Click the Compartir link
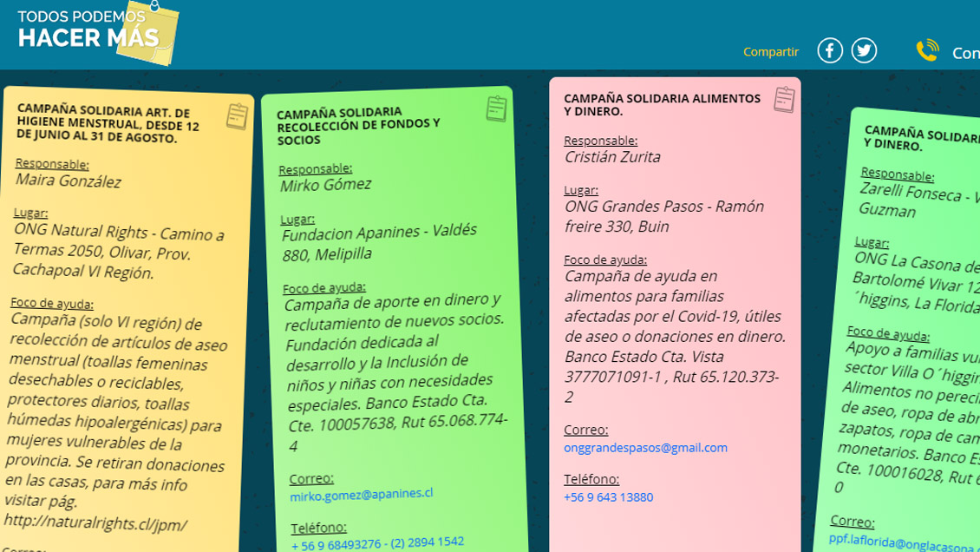Image resolution: width=980 pixels, height=552 pixels. (770, 52)
